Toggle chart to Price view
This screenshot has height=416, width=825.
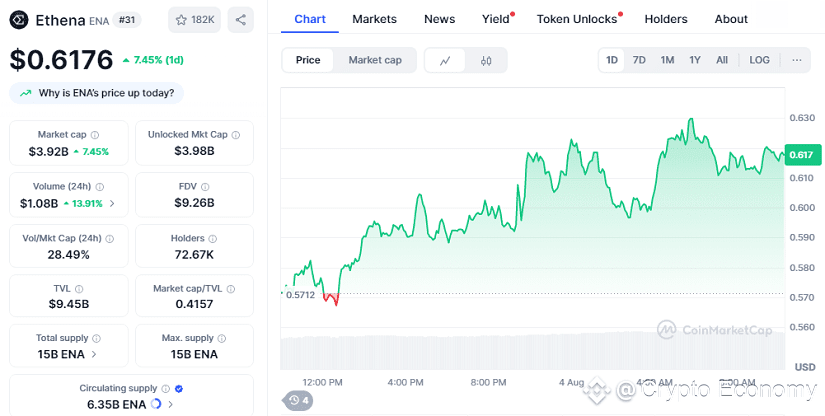click(x=308, y=60)
